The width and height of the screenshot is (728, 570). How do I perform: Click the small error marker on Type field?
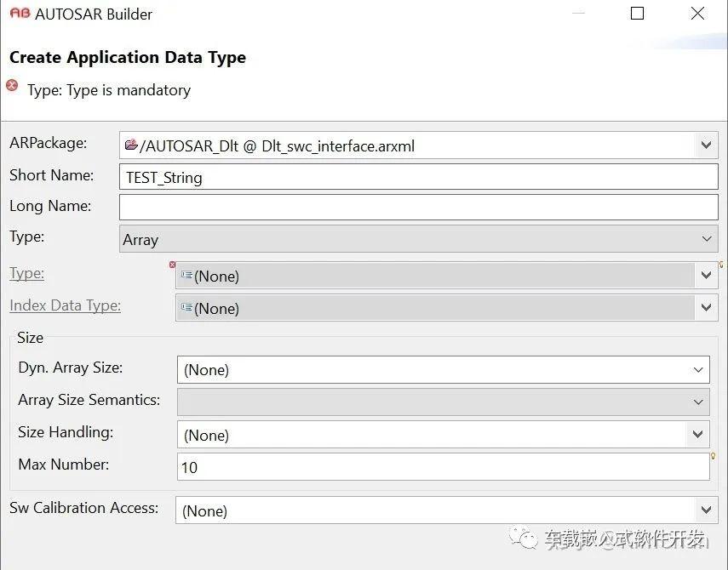click(172, 265)
